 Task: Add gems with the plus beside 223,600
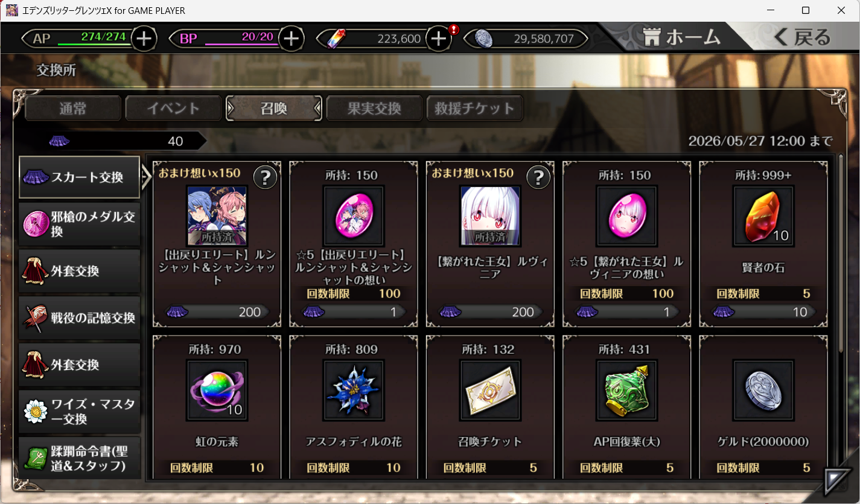coord(439,39)
